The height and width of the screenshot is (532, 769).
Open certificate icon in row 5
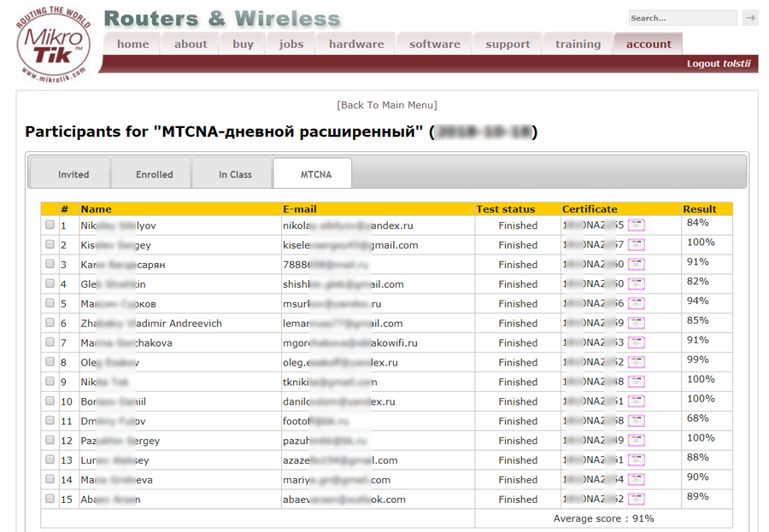point(636,303)
